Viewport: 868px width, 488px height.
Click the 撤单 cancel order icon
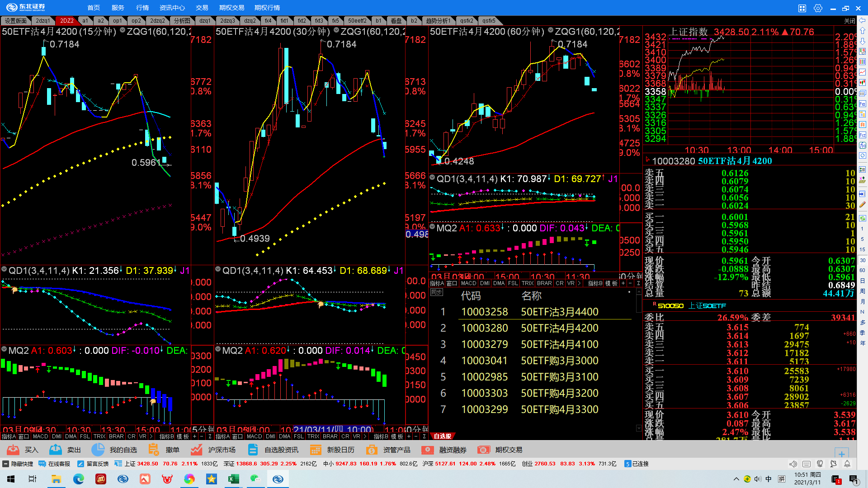point(154,450)
